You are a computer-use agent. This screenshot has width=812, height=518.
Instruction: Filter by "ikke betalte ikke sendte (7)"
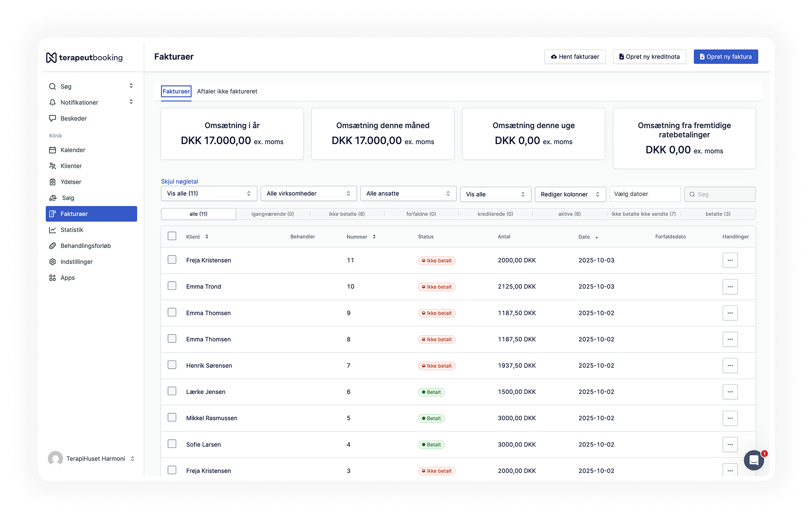coord(644,214)
